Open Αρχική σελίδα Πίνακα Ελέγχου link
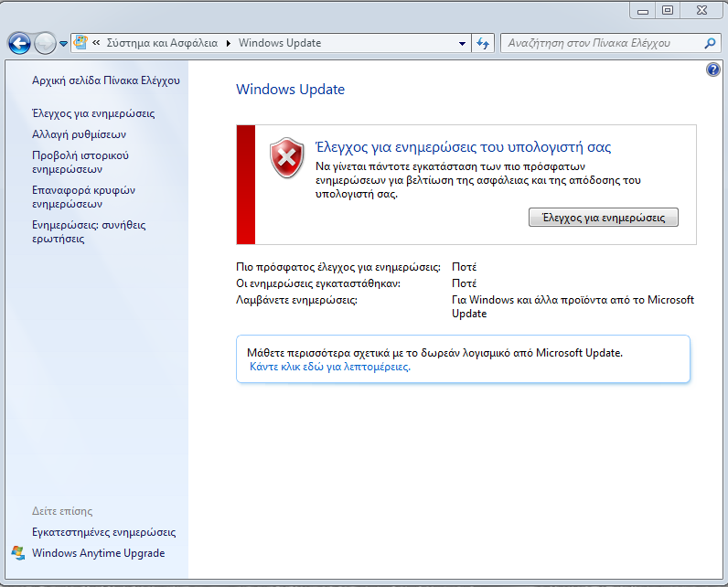 pos(106,80)
